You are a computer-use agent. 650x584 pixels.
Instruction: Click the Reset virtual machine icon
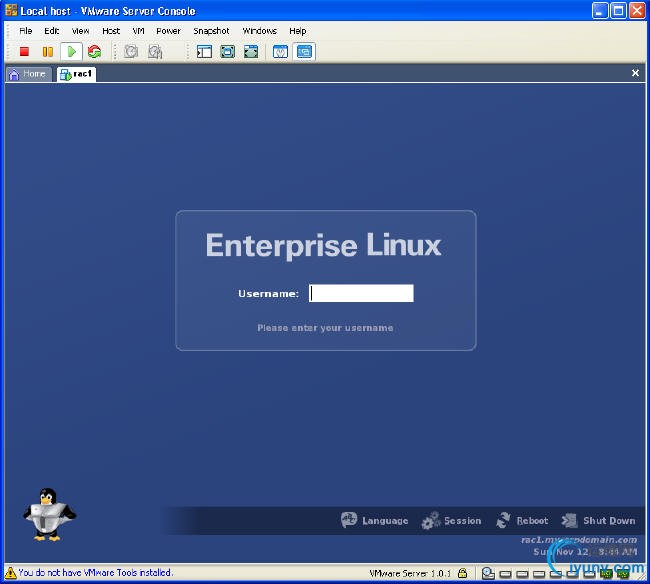(x=95, y=52)
